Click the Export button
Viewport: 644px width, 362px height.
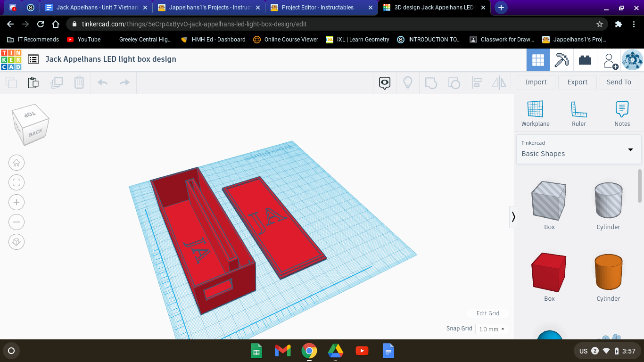(577, 82)
